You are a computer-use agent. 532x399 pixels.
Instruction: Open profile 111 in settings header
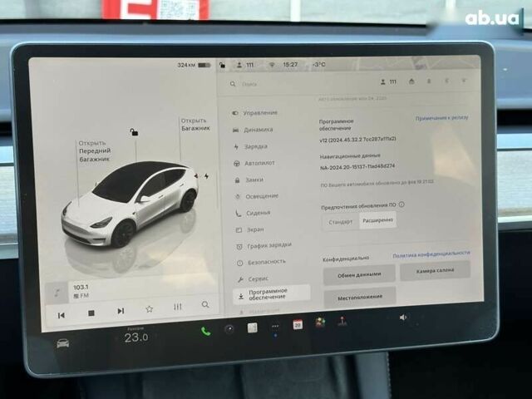tap(388, 81)
